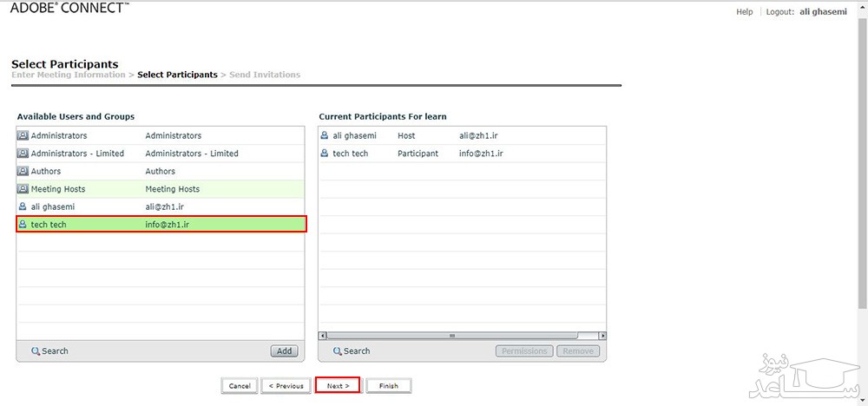This screenshot has height=406, width=868.
Task: Click ali ghasemi user icon in available list
Action: pos(23,207)
